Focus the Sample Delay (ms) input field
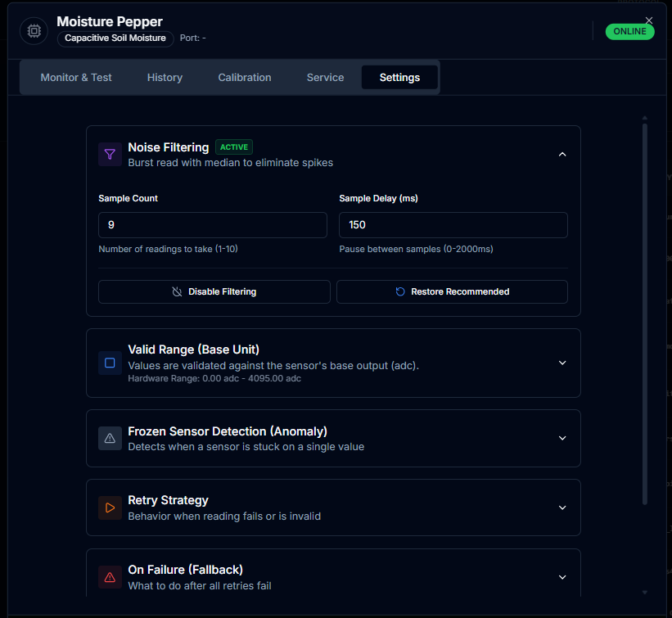Viewport: 672px width, 618px height. pos(453,225)
